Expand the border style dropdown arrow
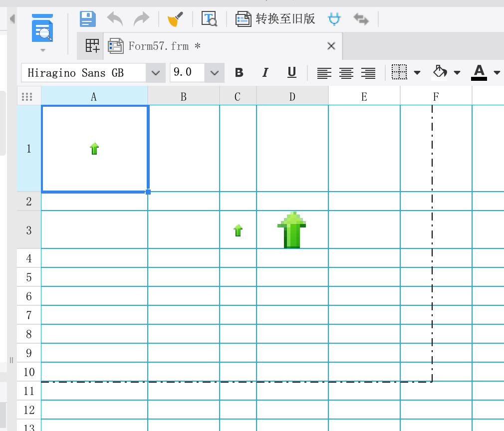The image size is (504, 431). tap(417, 73)
